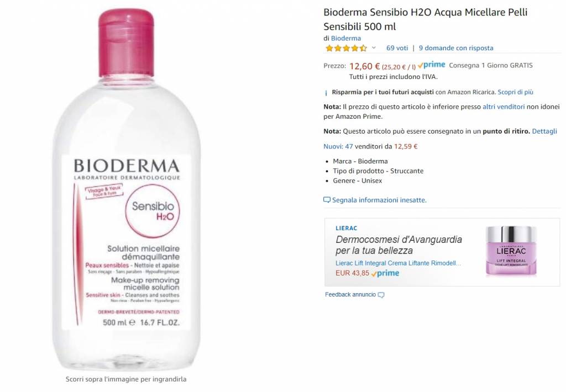Open Lierac Lift Integral Crema ad link
566x392 pixels.
point(398,263)
